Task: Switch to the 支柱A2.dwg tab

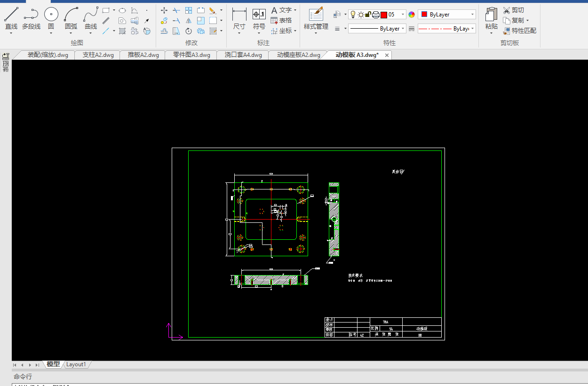Action: pos(98,55)
